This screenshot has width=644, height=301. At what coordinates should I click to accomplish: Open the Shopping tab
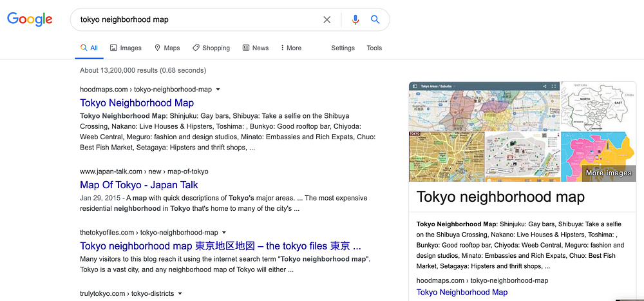pyautogui.click(x=211, y=48)
